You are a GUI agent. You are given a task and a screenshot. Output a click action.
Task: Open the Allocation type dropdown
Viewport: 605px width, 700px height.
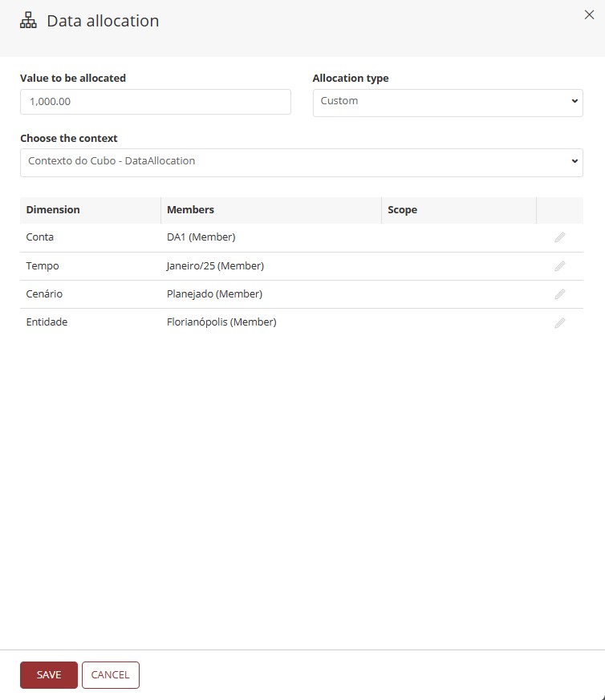click(x=447, y=102)
